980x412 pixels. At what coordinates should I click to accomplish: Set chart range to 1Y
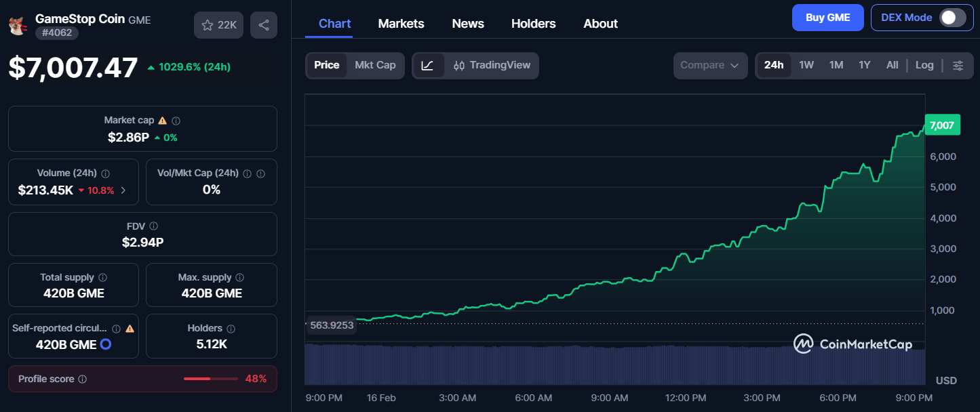click(x=864, y=65)
